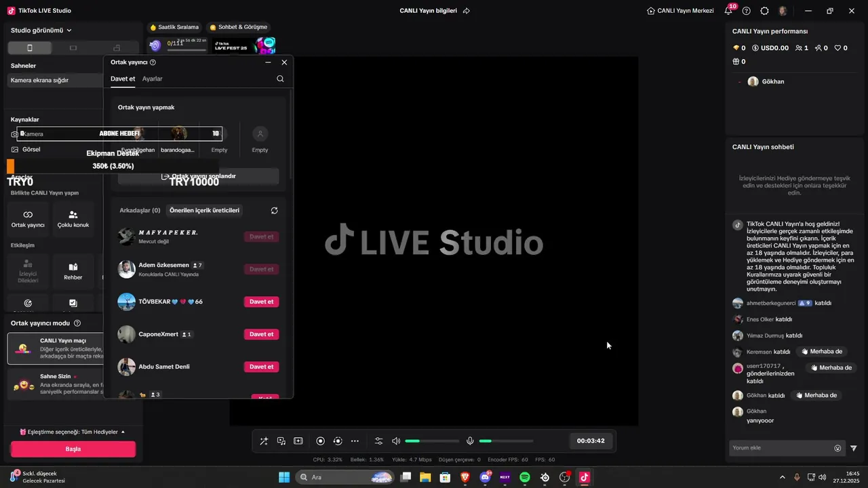Image resolution: width=868 pixels, height=488 pixels.
Task: Click the Başla button
Action: coord(73,449)
